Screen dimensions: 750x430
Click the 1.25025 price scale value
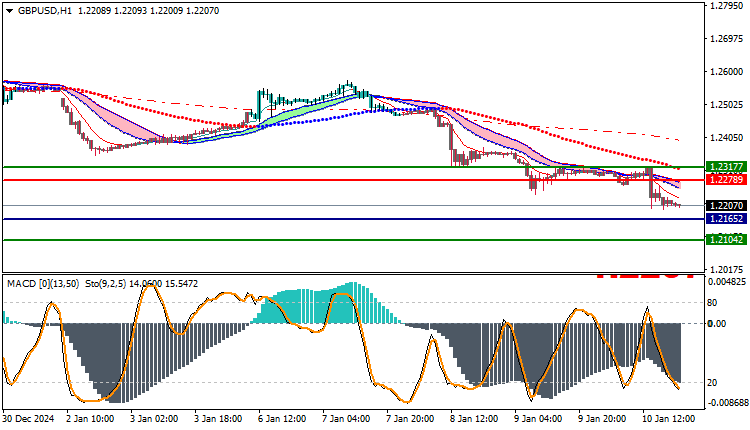tap(727, 105)
